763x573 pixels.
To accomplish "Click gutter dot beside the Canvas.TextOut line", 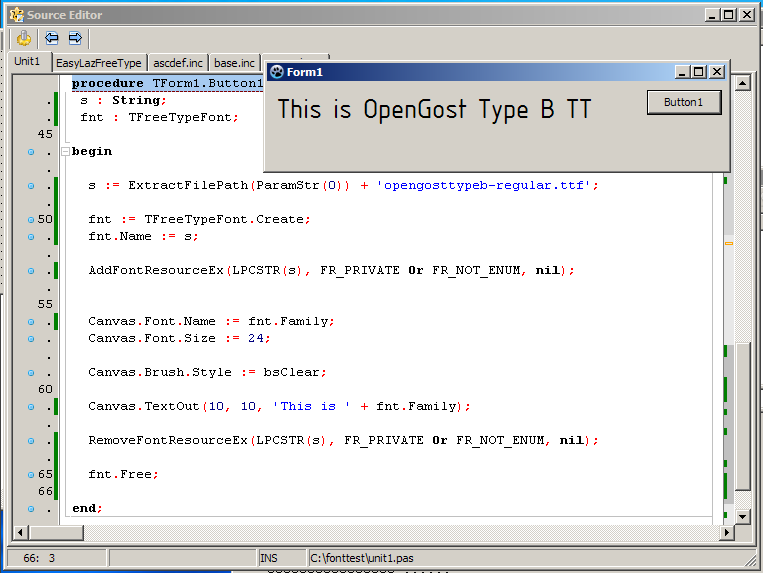I will 31,406.
